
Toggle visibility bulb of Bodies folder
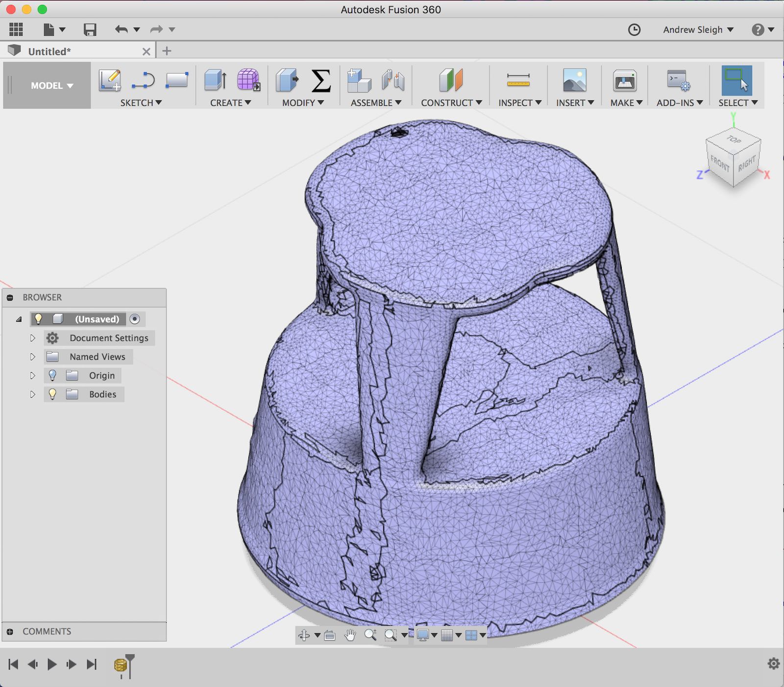[x=52, y=394]
